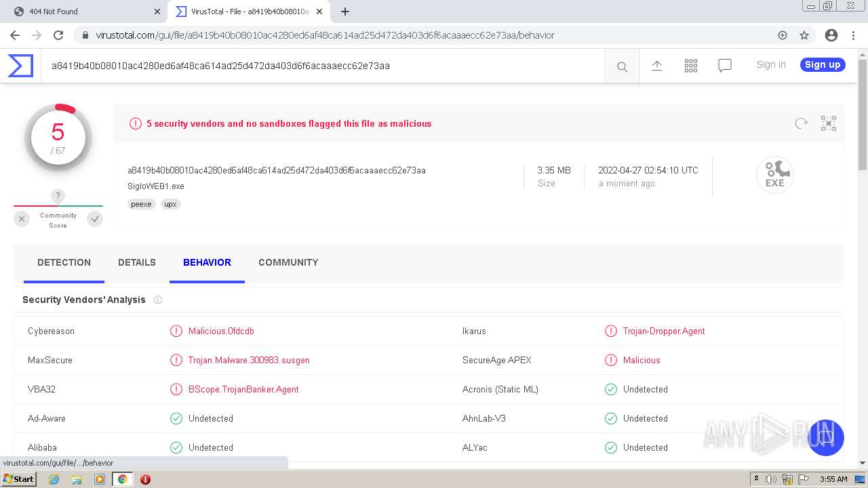
Task: Switch to the DETAILS tab
Action: 137,262
